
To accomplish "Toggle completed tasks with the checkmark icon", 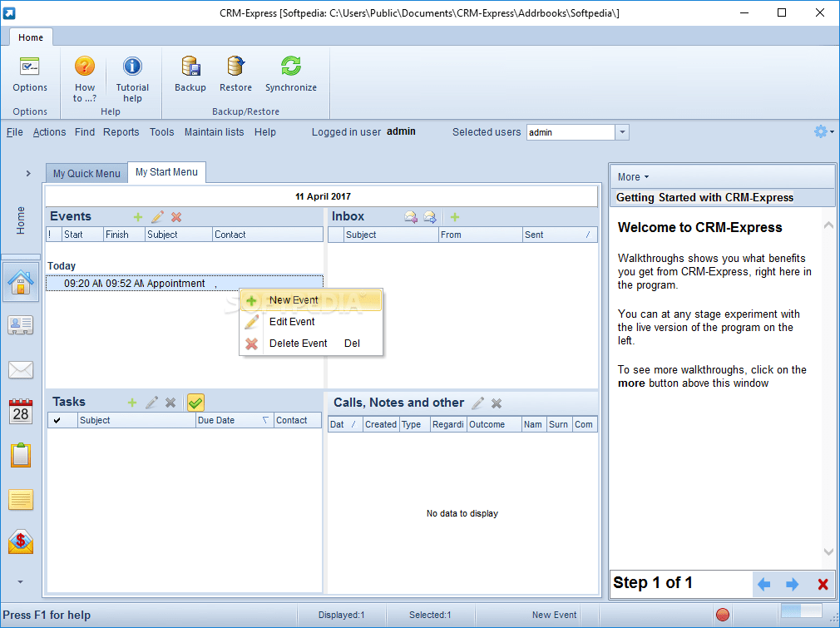I will 195,402.
